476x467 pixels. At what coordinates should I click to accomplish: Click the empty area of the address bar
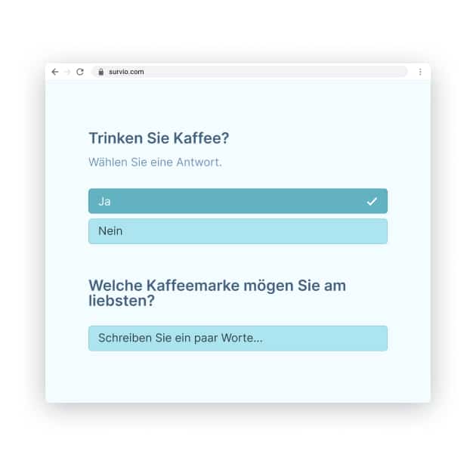pyautogui.click(x=287, y=72)
